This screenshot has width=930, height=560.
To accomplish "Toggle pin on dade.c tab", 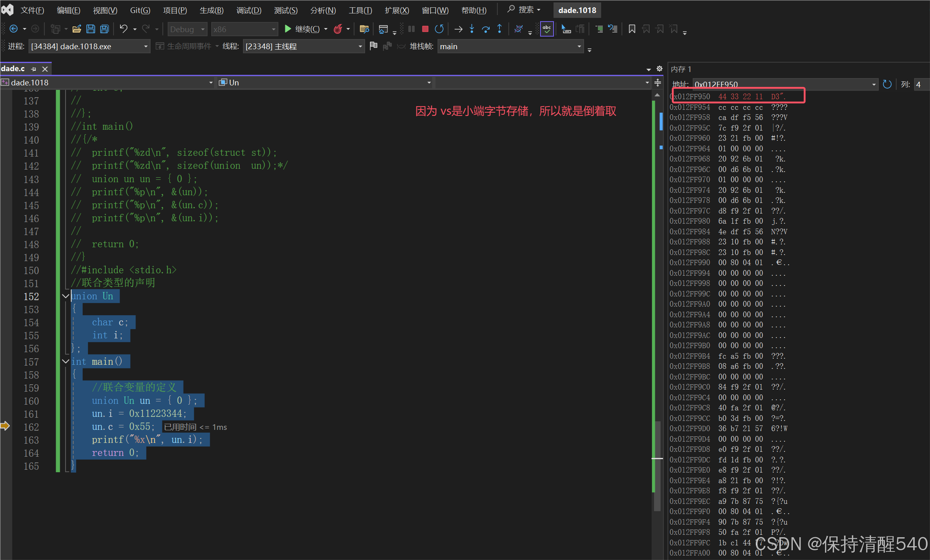I will [x=34, y=69].
